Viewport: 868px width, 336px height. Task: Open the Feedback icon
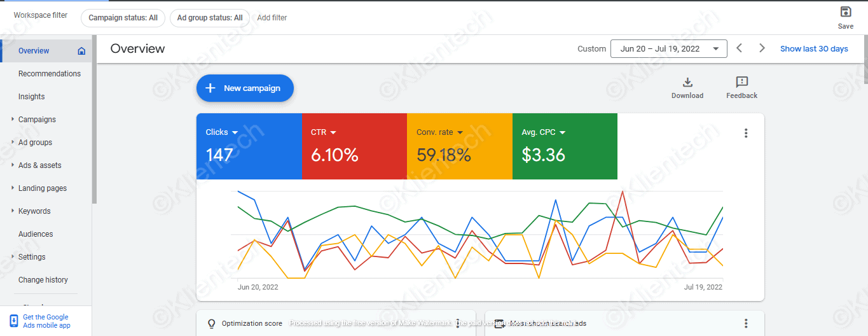click(x=741, y=82)
